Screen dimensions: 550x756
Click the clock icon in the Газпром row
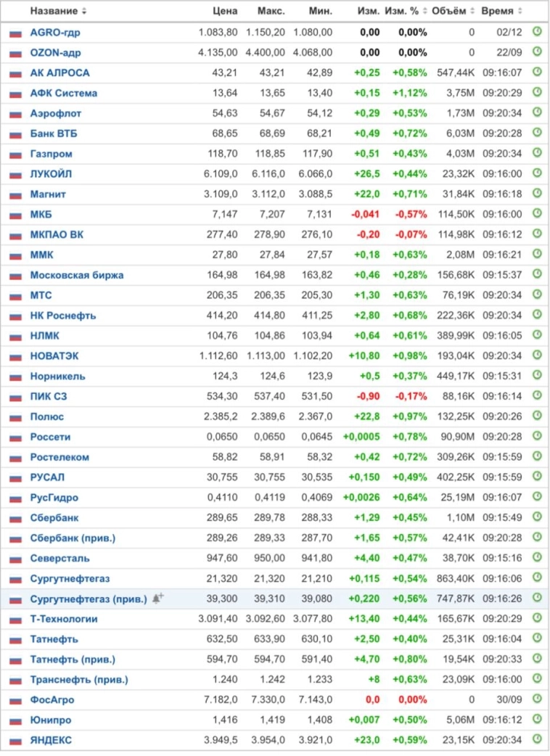pyautogui.click(x=537, y=153)
